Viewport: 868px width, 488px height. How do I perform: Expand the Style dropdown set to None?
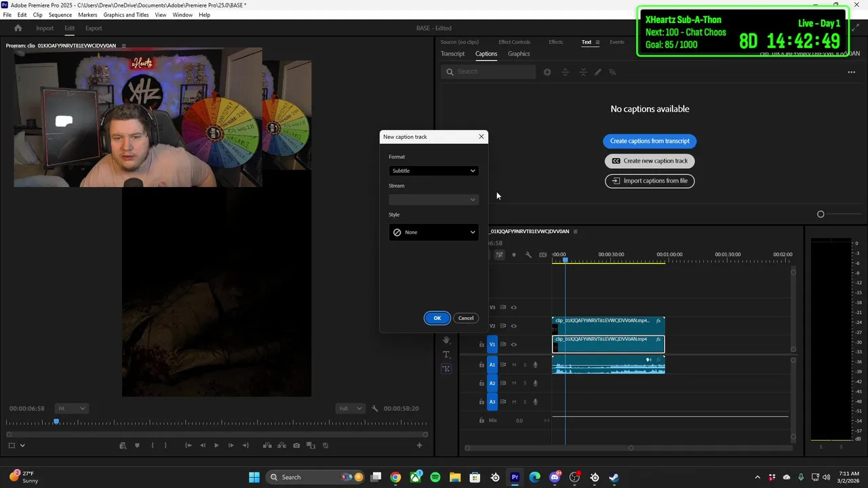(433, 232)
